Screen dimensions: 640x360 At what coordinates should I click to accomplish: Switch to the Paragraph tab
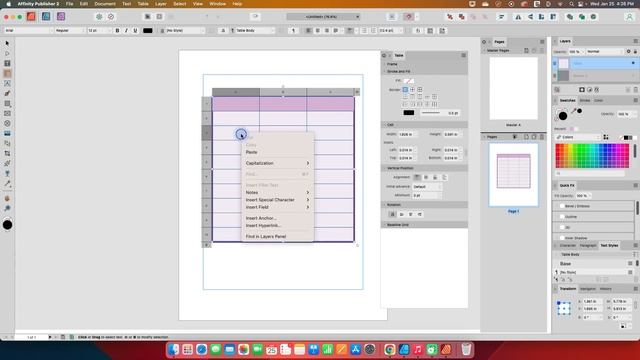(x=588, y=245)
